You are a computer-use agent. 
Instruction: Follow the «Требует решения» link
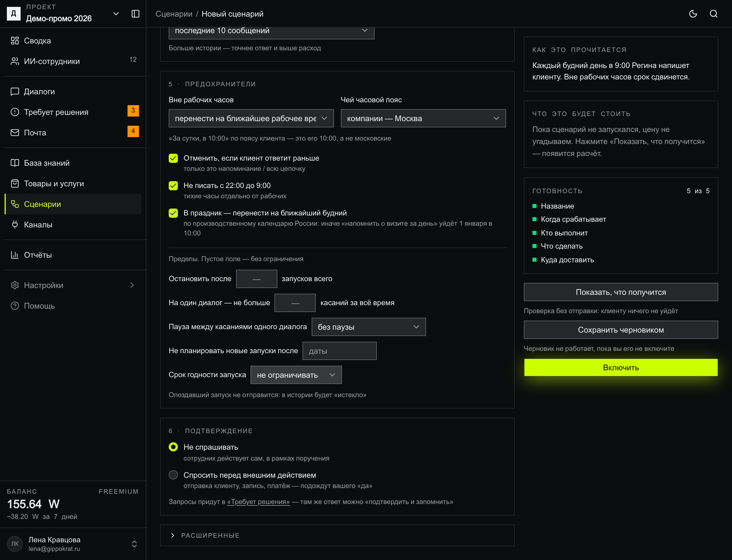click(258, 502)
